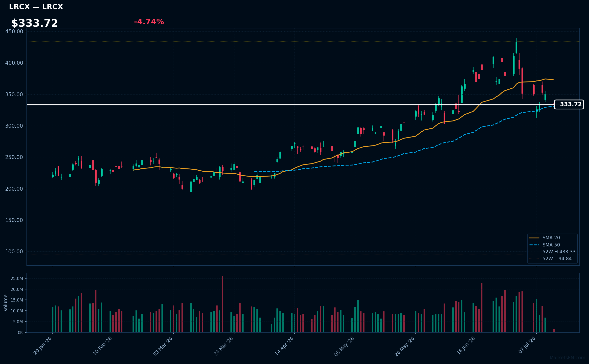Click the 10 Feb '26 date label

[103, 346]
